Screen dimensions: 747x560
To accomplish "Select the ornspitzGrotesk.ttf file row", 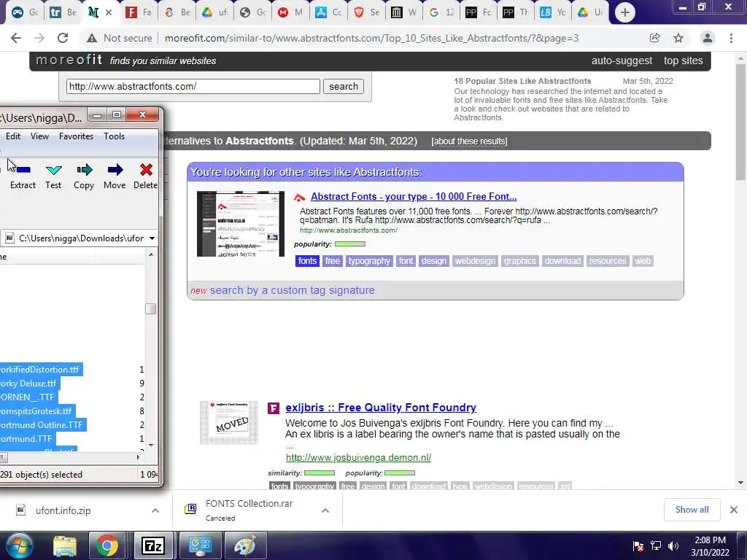I will [x=36, y=411].
